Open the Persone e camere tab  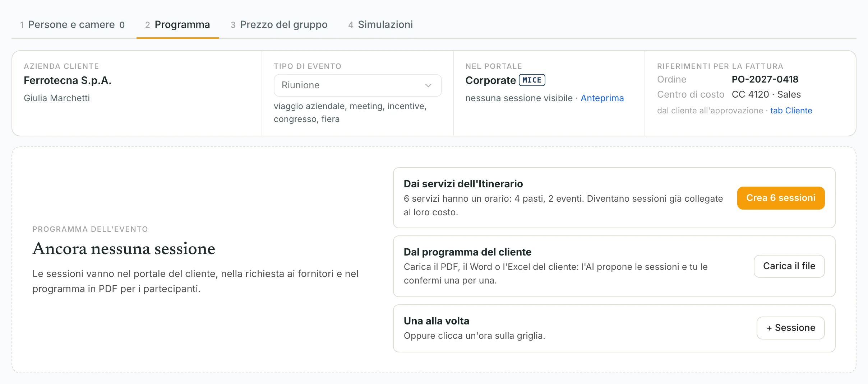pyautogui.click(x=72, y=24)
